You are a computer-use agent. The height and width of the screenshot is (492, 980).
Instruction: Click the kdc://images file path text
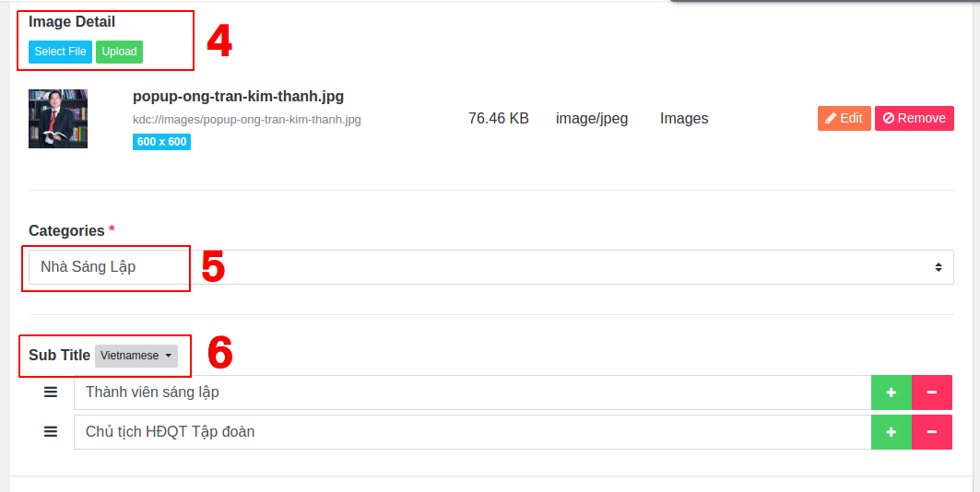[x=246, y=120]
